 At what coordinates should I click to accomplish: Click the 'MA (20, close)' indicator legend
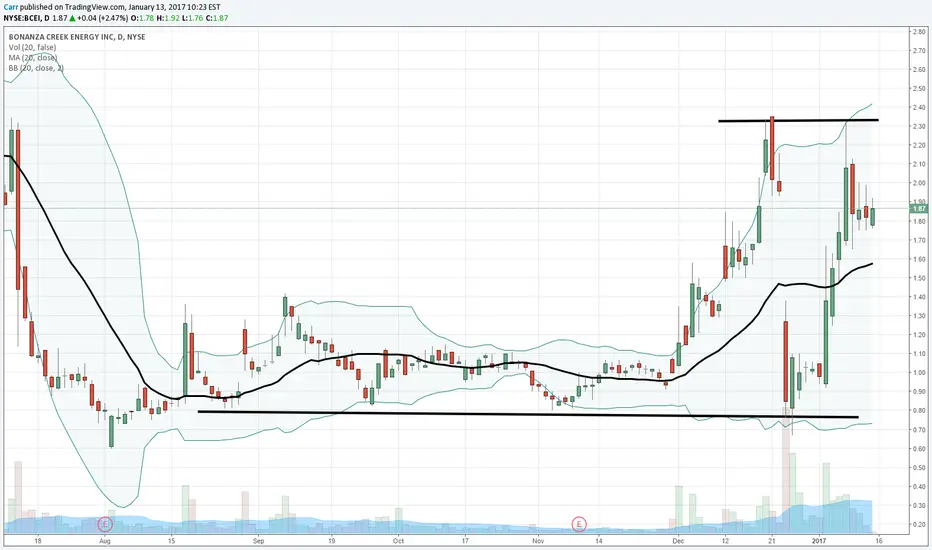coord(33,58)
